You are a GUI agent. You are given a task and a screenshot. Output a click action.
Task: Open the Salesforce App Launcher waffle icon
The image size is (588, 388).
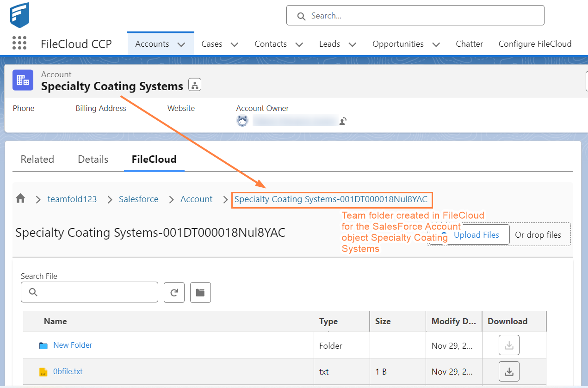[19, 43]
